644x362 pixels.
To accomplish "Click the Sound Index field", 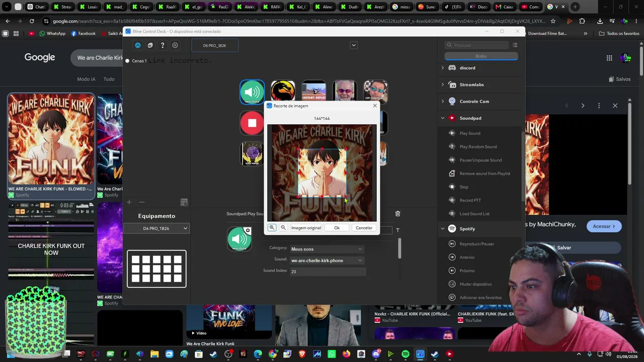I will click(x=327, y=271).
